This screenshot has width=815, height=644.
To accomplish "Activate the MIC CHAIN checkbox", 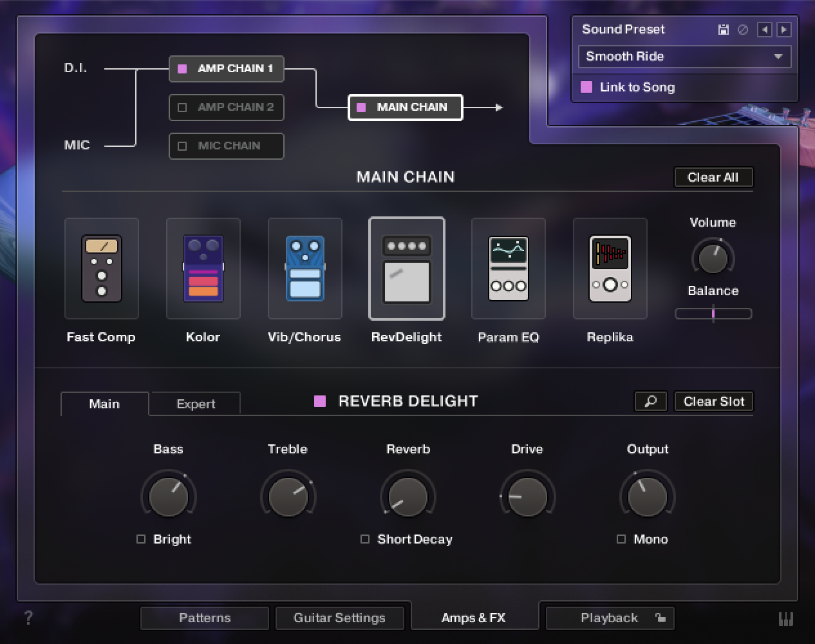I will (183, 146).
